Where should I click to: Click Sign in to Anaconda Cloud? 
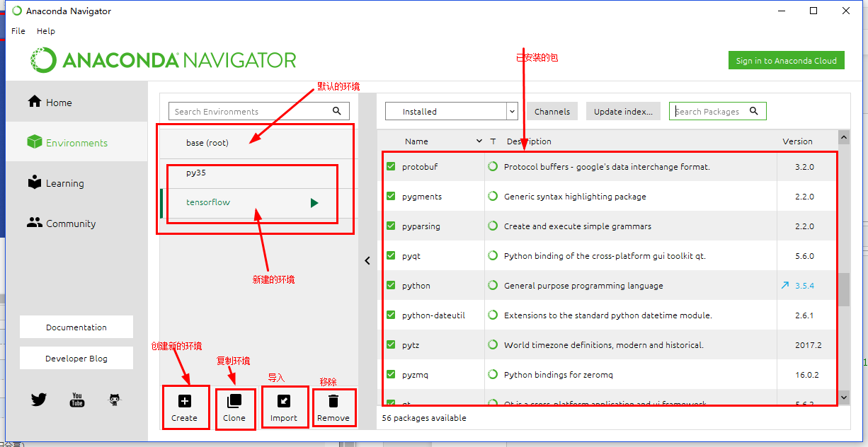tap(787, 60)
